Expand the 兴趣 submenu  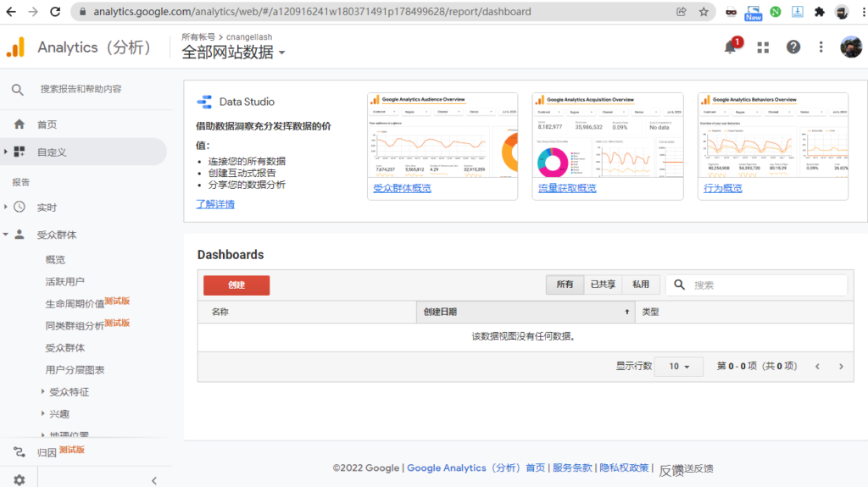[x=42, y=413]
